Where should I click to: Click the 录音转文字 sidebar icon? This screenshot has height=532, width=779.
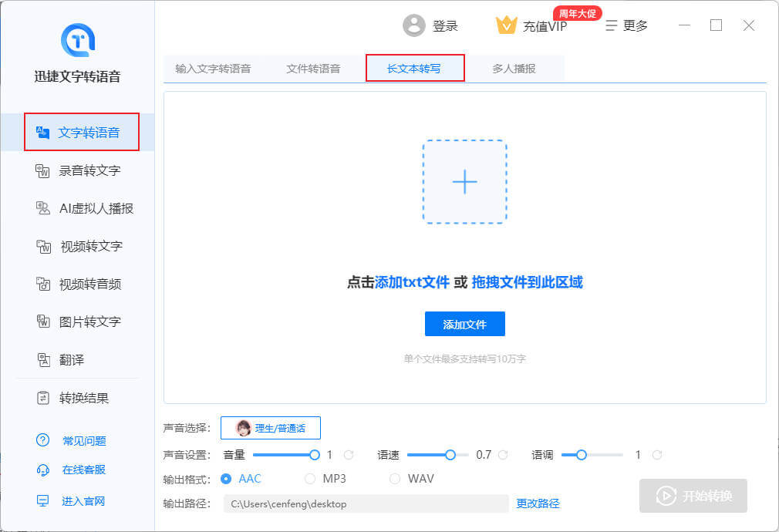tap(43, 170)
